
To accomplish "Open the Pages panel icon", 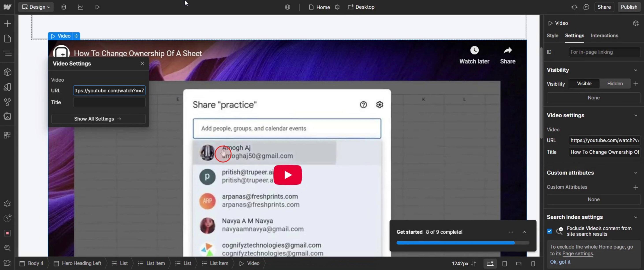I will 7,39.
